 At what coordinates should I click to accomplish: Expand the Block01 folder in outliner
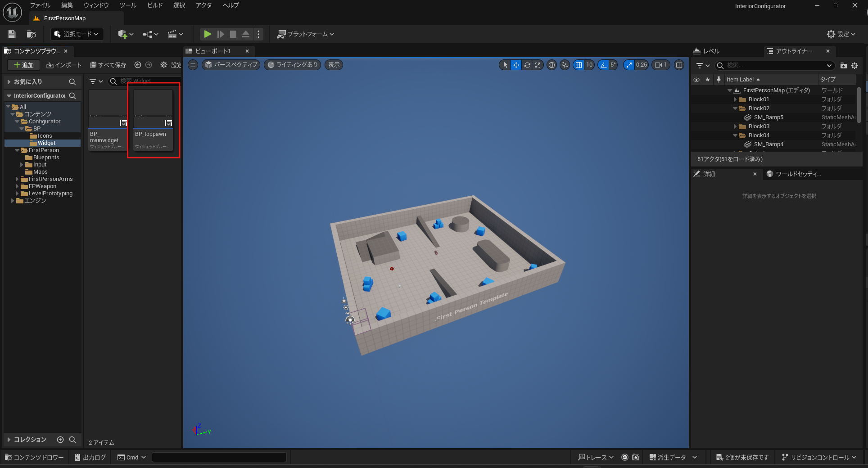coord(735,99)
